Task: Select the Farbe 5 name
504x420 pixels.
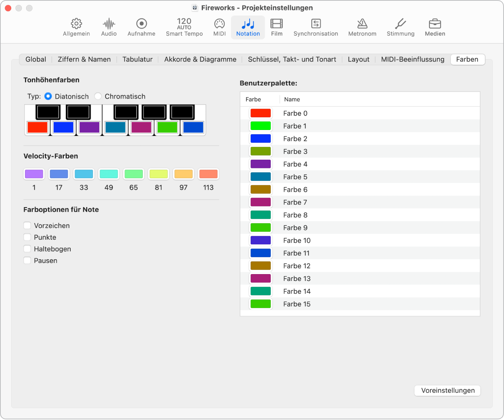Action: 295,177
